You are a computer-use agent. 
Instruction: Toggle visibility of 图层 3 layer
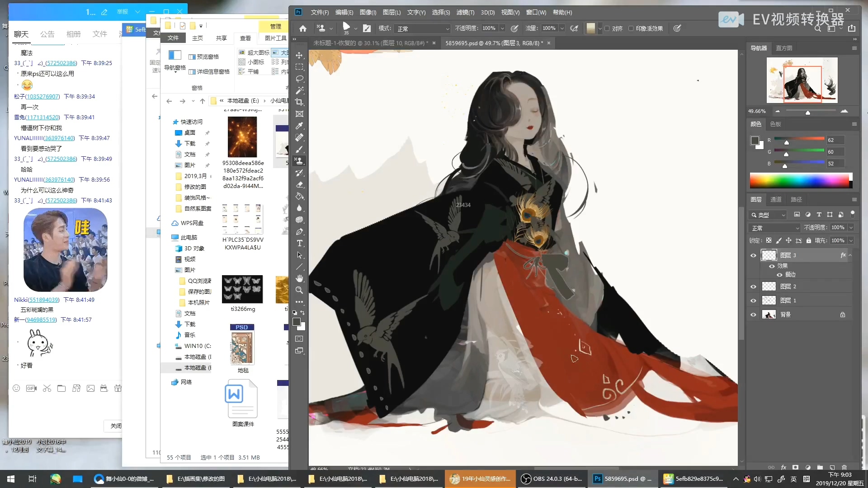click(x=753, y=255)
